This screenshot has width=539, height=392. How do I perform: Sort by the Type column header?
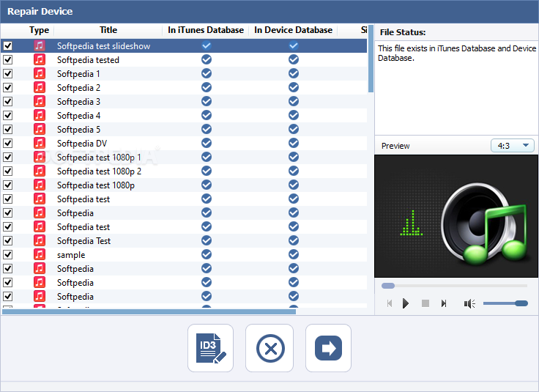coord(40,30)
